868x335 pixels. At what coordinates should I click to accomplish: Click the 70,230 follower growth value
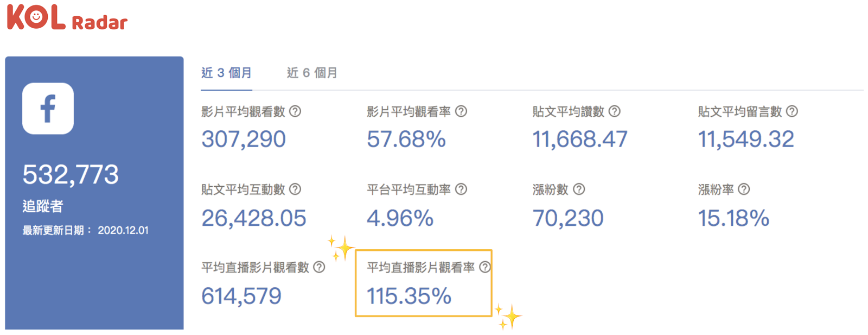pos(568,218)
